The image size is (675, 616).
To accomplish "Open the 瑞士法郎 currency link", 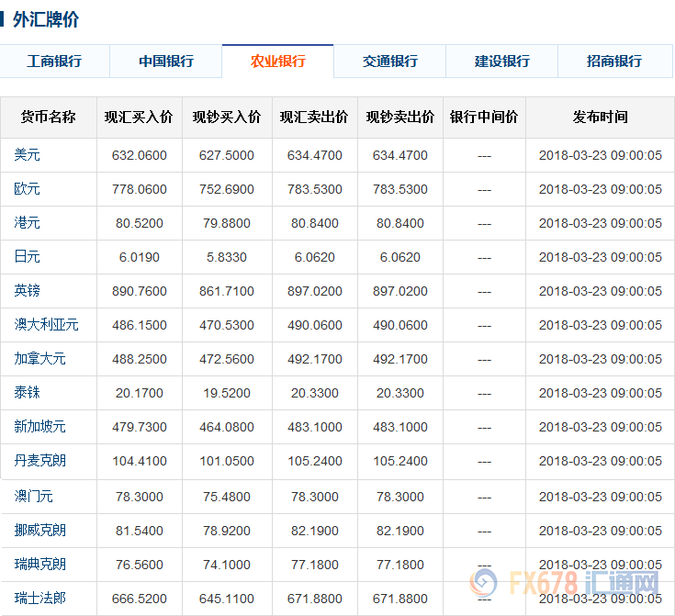I will pos(40,599).
